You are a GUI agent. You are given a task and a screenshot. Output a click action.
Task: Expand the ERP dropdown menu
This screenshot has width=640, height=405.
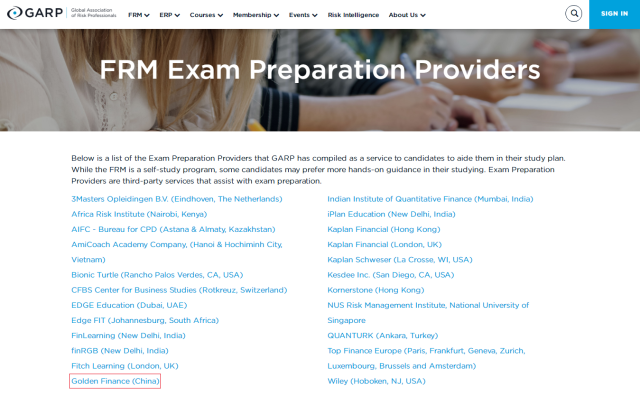(x=169, y=15)
